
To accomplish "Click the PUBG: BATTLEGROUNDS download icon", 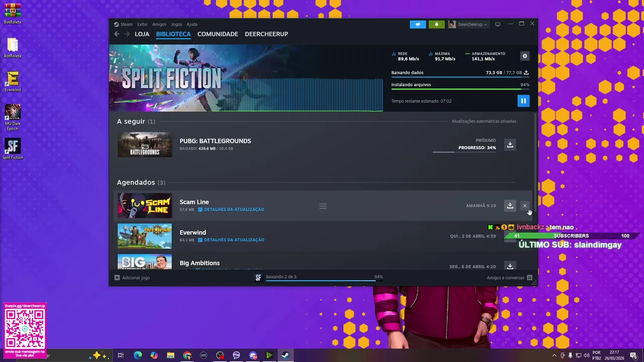I will (510, 145).
